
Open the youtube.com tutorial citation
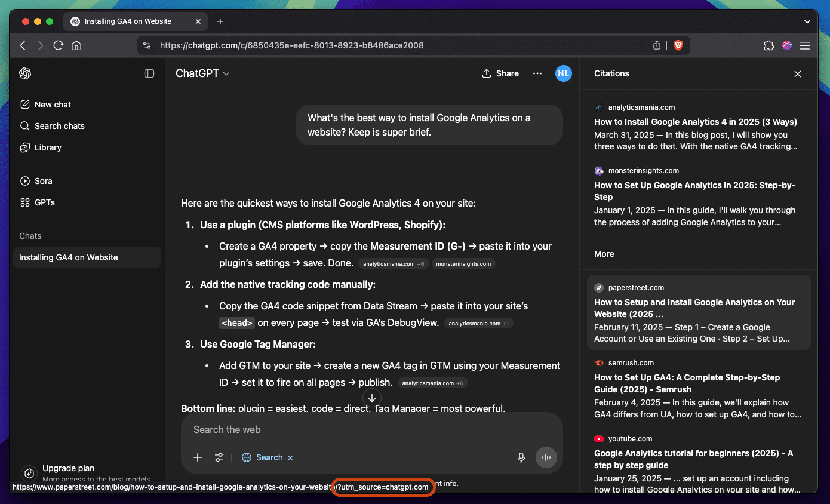[x=699, y=463]
